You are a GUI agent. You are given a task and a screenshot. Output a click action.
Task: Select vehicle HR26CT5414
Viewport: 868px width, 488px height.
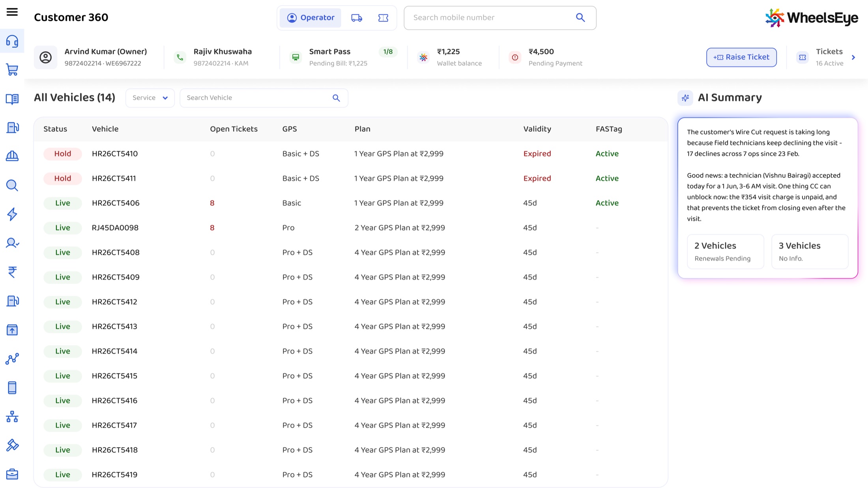pos(114,351)
